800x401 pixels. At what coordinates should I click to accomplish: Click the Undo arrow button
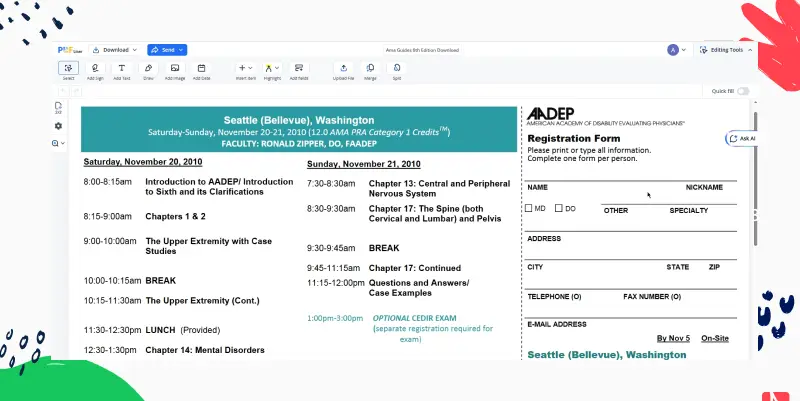tap(64, 91)
